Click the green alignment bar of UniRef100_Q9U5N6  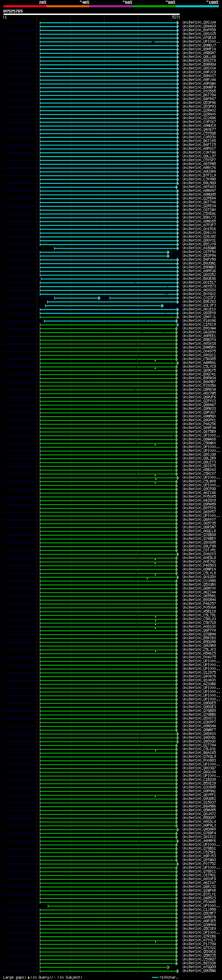[109, 971]
